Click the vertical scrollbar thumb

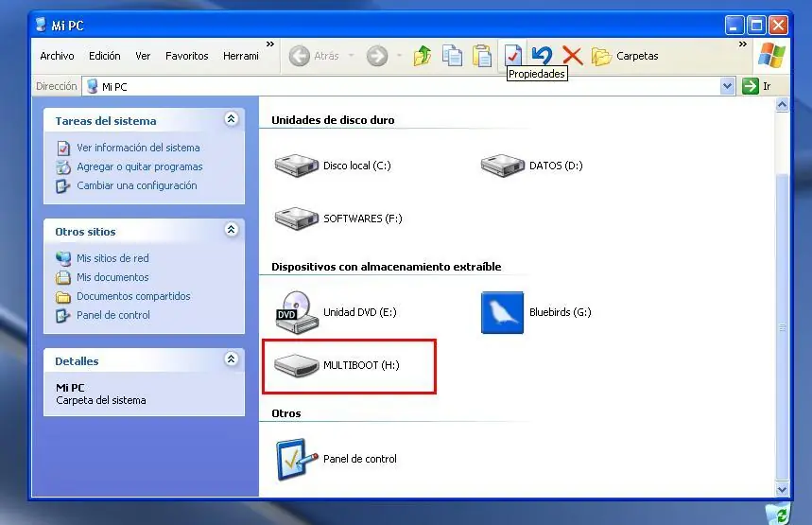point(782,327)
